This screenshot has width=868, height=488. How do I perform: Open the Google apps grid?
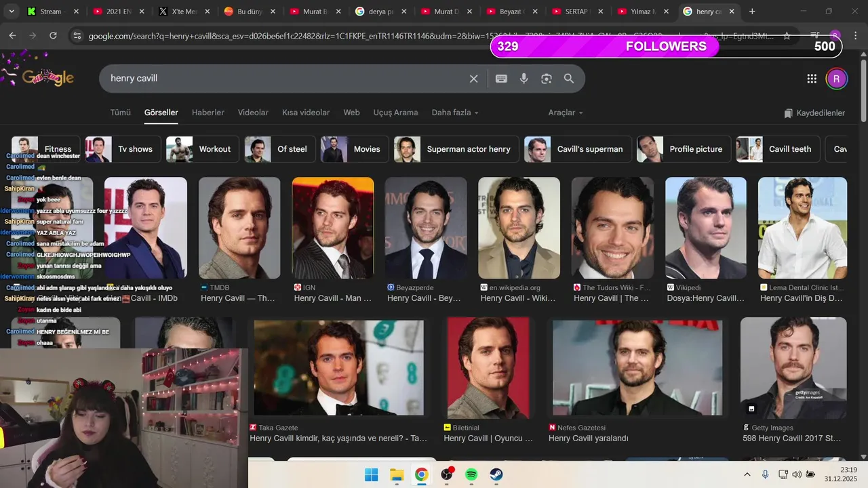point(812,79)
